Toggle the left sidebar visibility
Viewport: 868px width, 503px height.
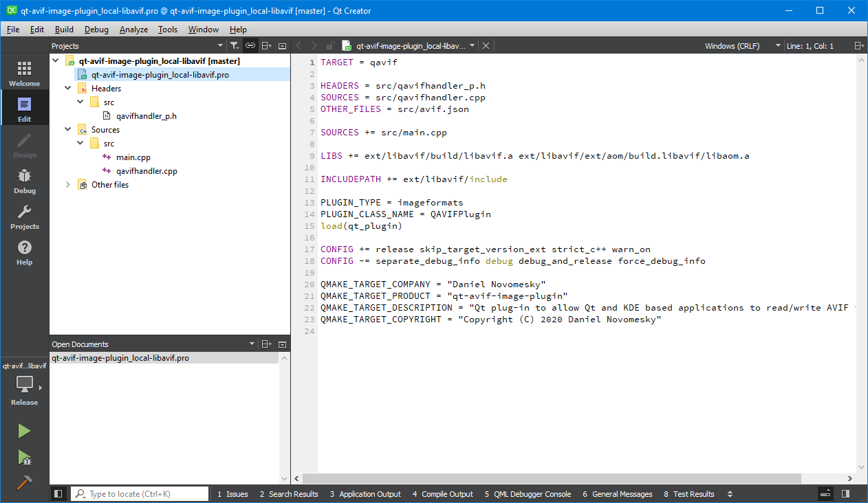pos(58,493)
